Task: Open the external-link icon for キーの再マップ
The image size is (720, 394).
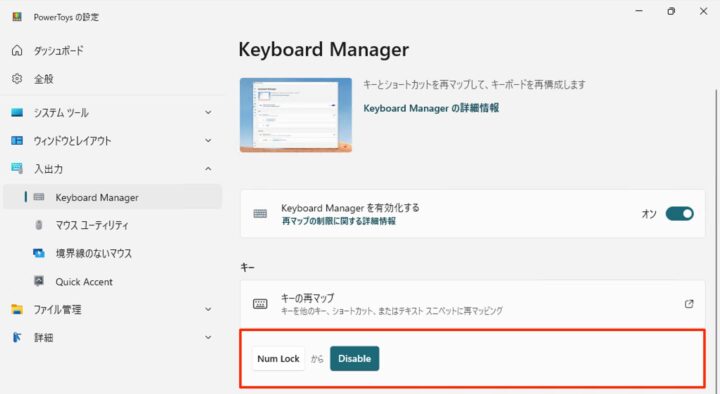Action: [x=689, y=304]
